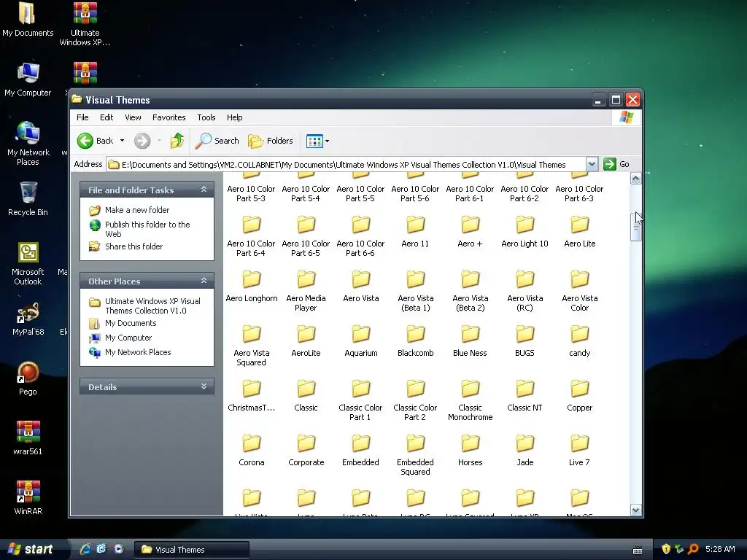Select the Recycle Bin desktop icon
The width and height of the screenshot is (747, 560).
28,199
